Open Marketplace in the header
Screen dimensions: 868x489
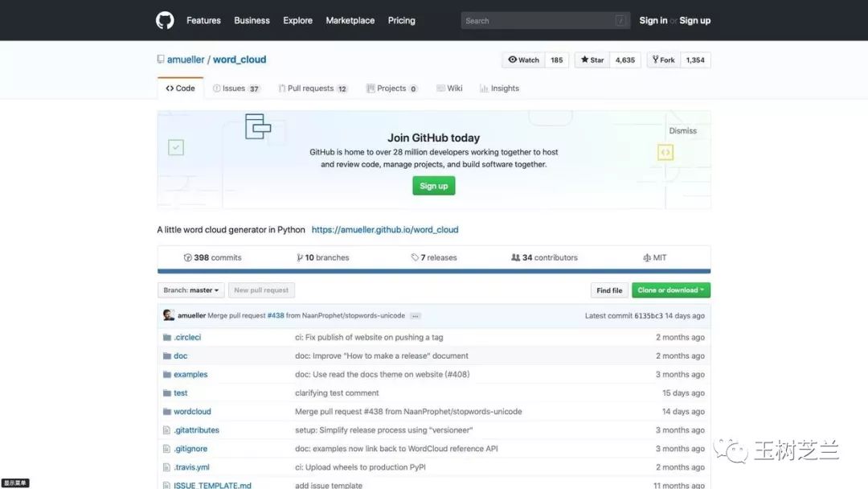[350, 20]
